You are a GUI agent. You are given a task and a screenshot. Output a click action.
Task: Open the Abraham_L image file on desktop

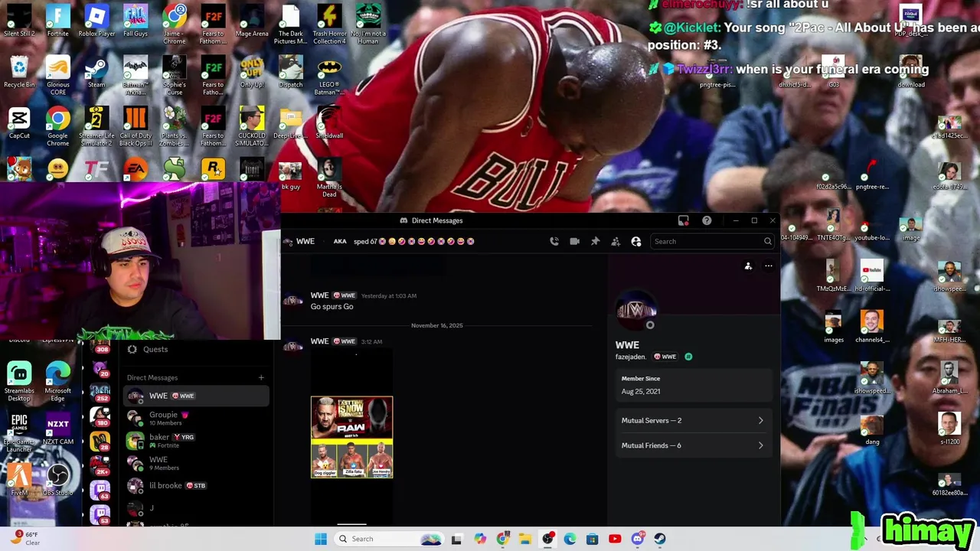[x=949, y=377]
